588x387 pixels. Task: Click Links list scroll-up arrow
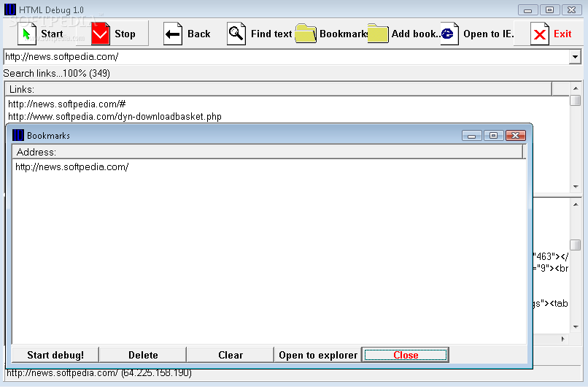tap(576, 88)
